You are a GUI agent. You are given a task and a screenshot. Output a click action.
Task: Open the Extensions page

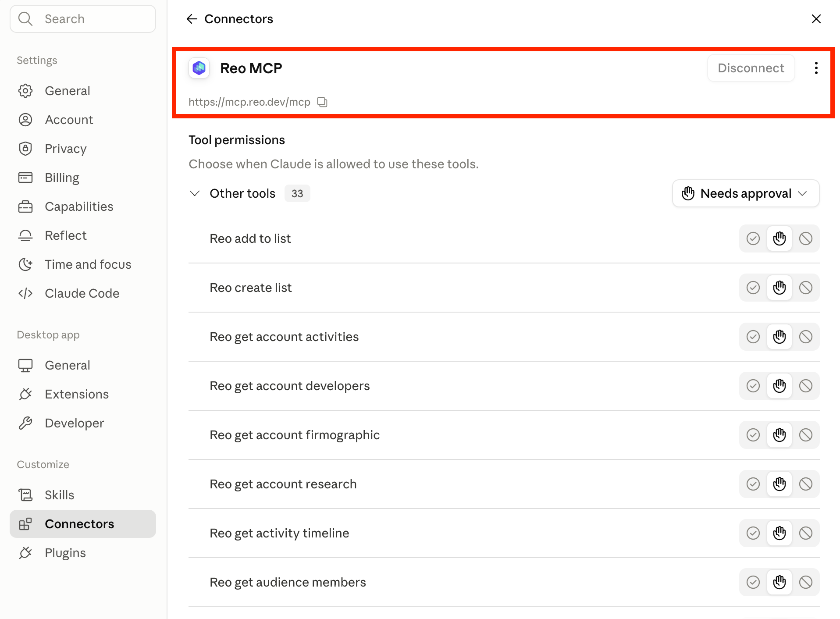coord(83,394)
